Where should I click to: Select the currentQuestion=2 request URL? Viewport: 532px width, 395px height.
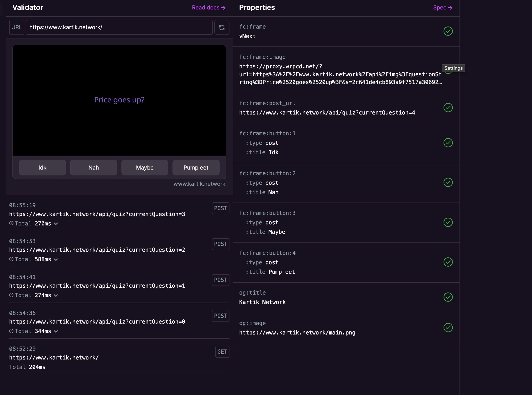tap(97, 250)
